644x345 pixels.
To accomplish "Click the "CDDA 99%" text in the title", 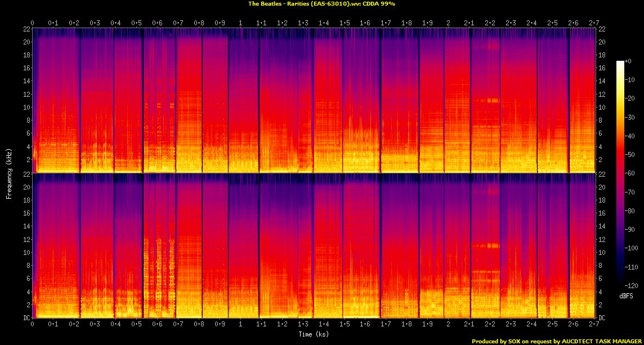I will click(379, 3).
